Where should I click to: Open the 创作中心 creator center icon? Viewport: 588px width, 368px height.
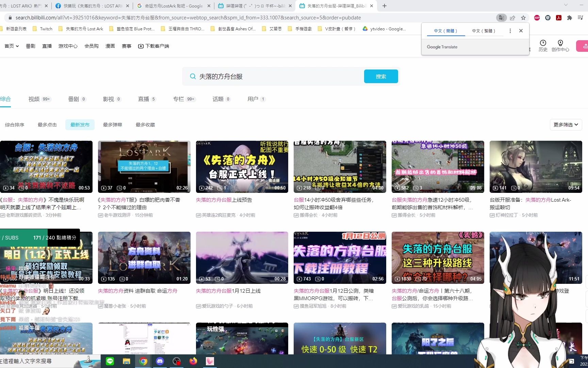point(560,46)
